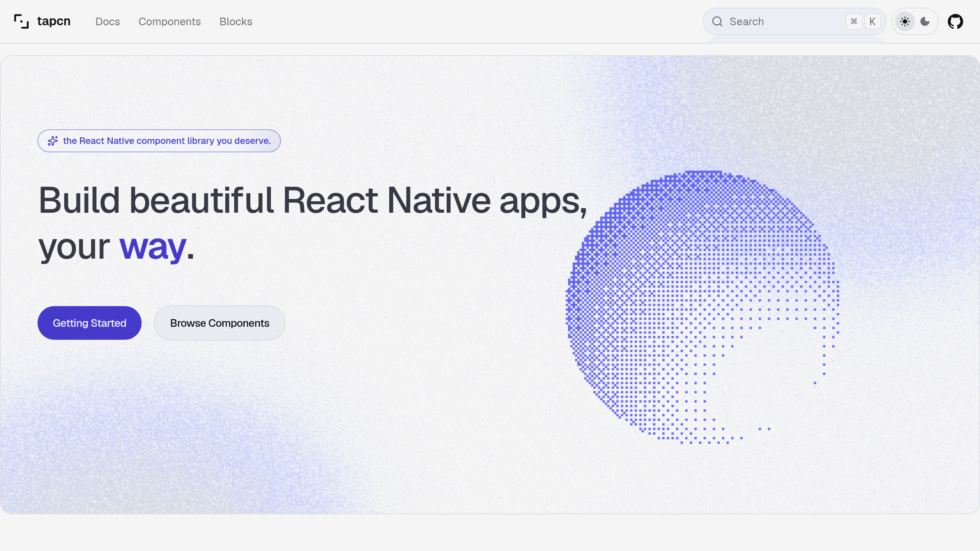Click the React Native component library tagline
This screenshot has width=980, height=551.
click(x=167, y=141)
